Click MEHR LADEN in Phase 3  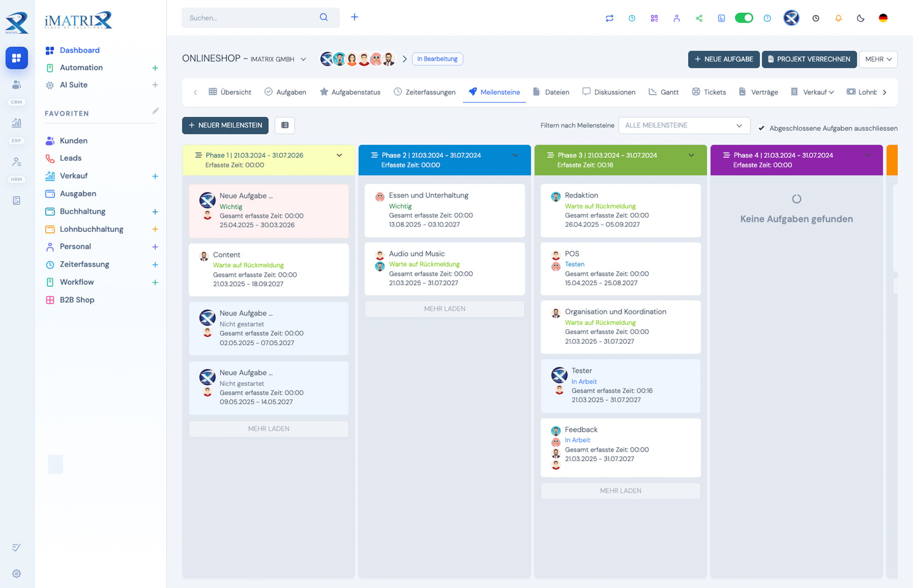pyautogui.click(x=621, y=491)
